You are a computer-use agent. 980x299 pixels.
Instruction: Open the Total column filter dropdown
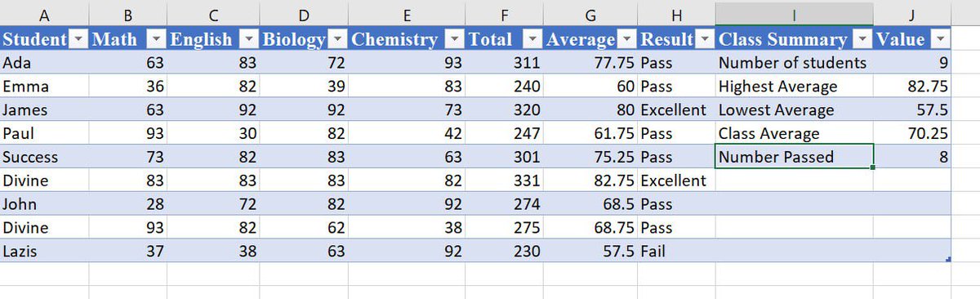click(532, 40)
